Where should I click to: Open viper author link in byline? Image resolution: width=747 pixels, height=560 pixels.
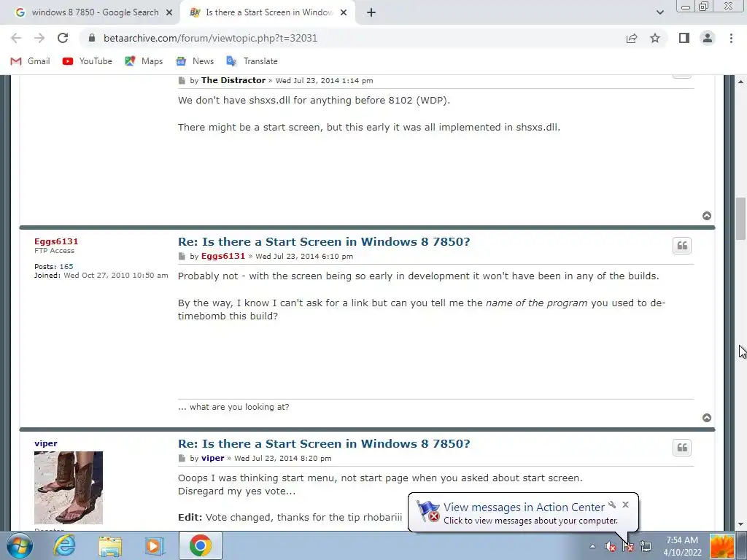click(212, 458)
